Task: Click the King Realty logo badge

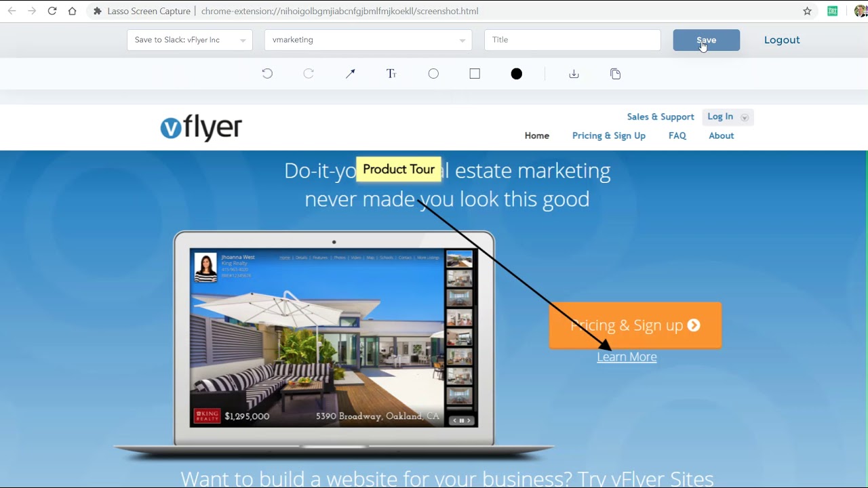Action: (207, 416)
